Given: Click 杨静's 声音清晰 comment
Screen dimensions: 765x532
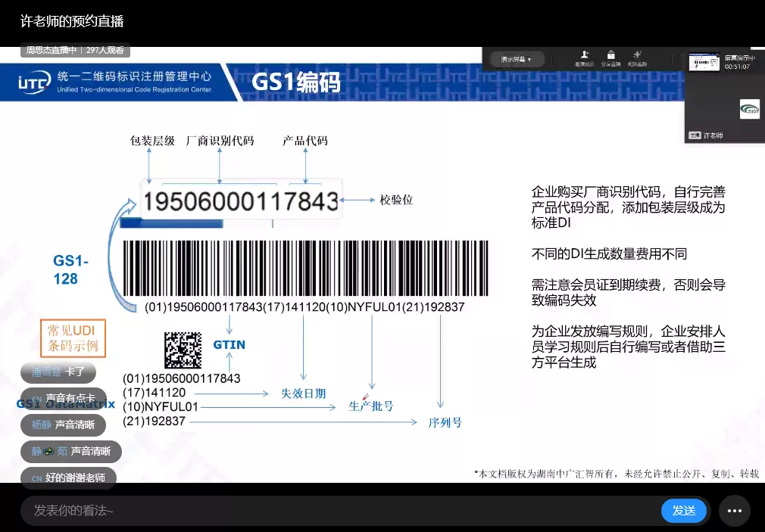Looking at the screenshot, I should [63, 425].
